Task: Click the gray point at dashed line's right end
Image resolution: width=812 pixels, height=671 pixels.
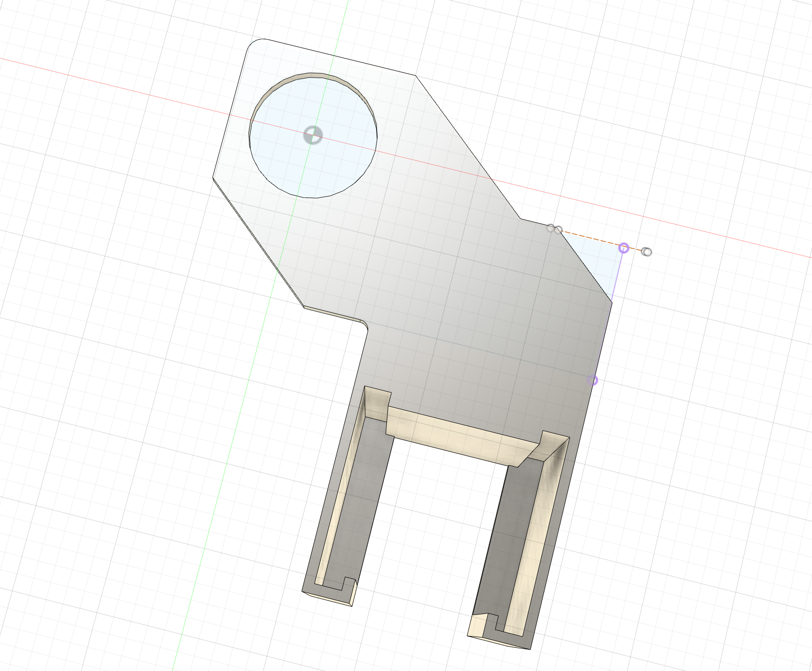Action: 647,252
